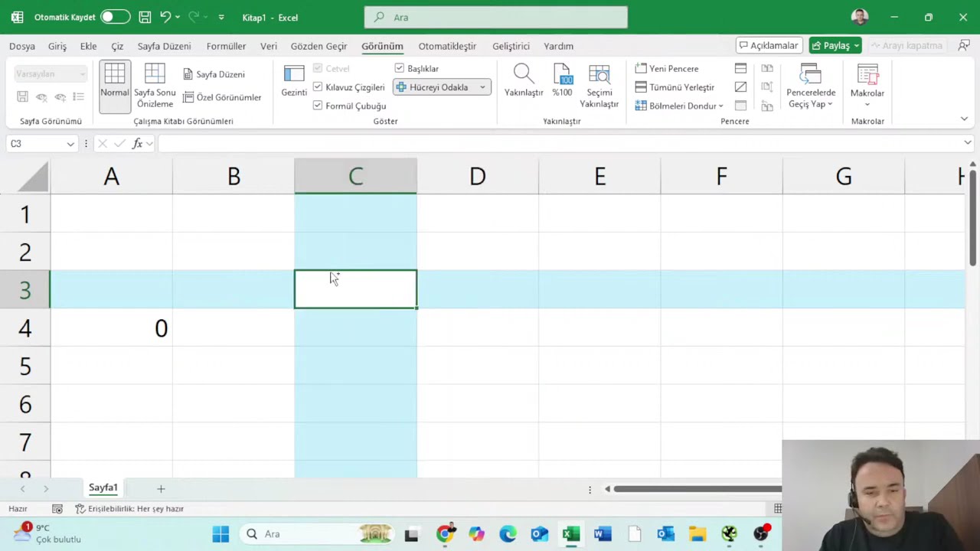Open the Name Box dropdown arrow
The image size is (980, 551).
[70, 144]
